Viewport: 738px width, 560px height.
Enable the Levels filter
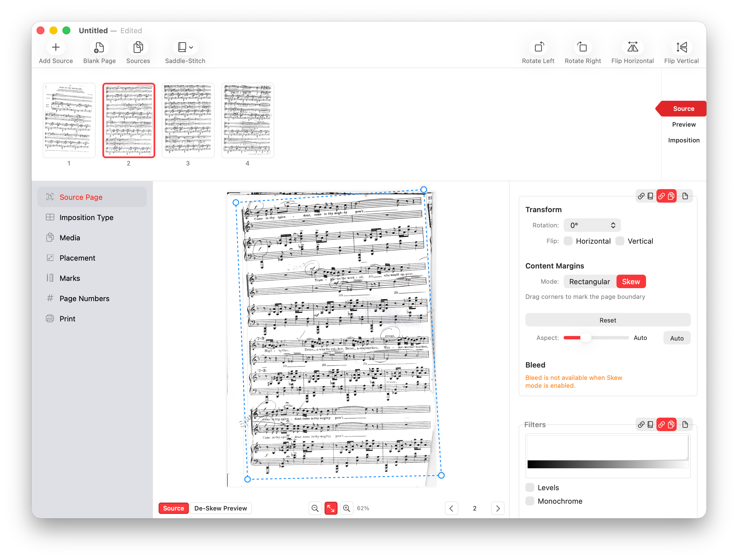530,487
